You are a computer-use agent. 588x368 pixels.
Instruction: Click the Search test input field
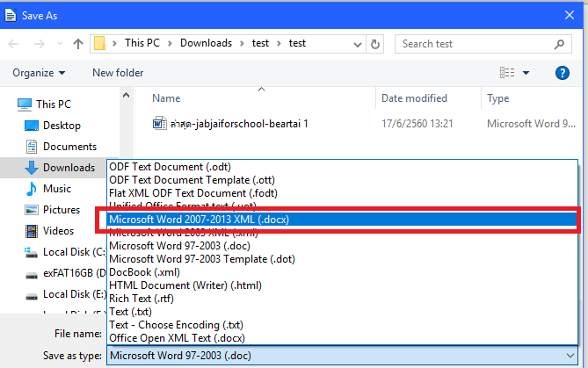(474, 44)
